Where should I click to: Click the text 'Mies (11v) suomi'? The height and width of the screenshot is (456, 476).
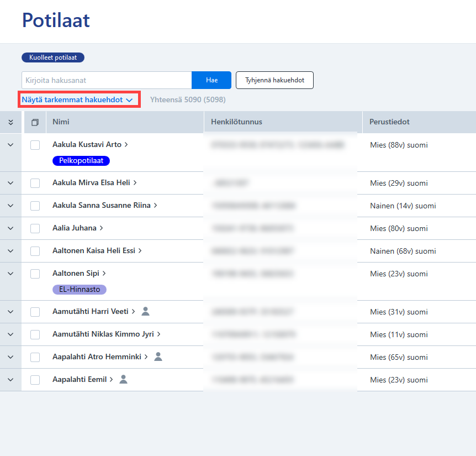tap(399, 334)
